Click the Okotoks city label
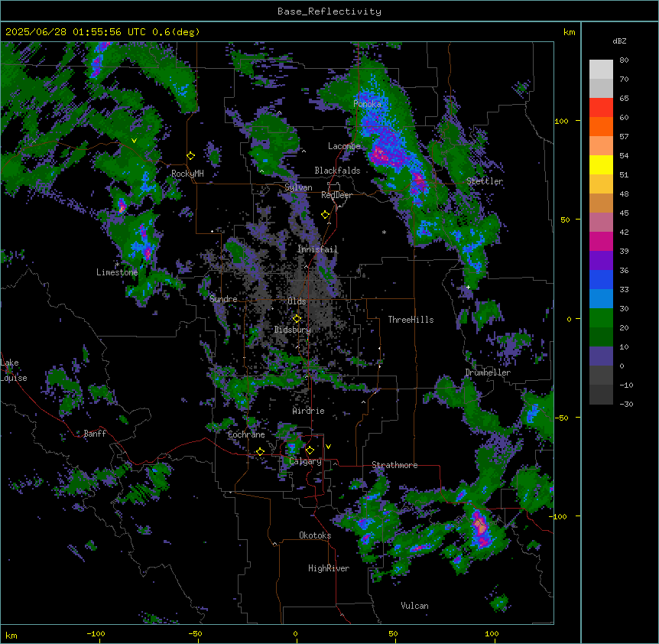 pyautogui.click(x=315, y=535)
